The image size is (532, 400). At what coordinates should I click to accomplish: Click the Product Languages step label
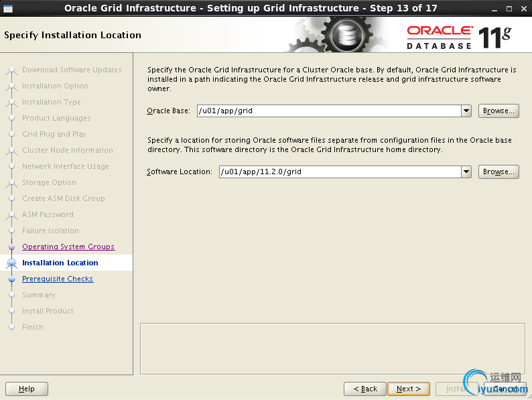57,118
